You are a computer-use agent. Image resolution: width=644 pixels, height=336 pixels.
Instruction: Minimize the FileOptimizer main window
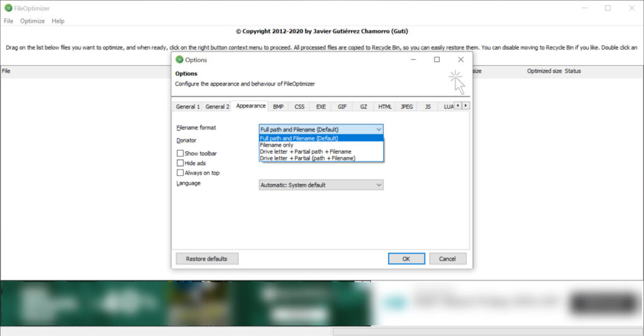584,8
